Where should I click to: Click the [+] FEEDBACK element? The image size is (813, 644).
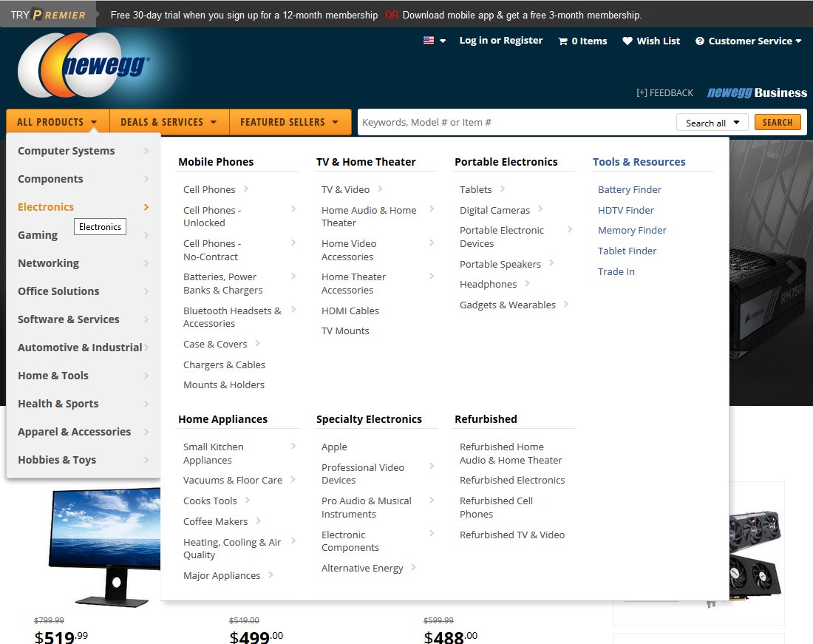(x=664, y=93)
